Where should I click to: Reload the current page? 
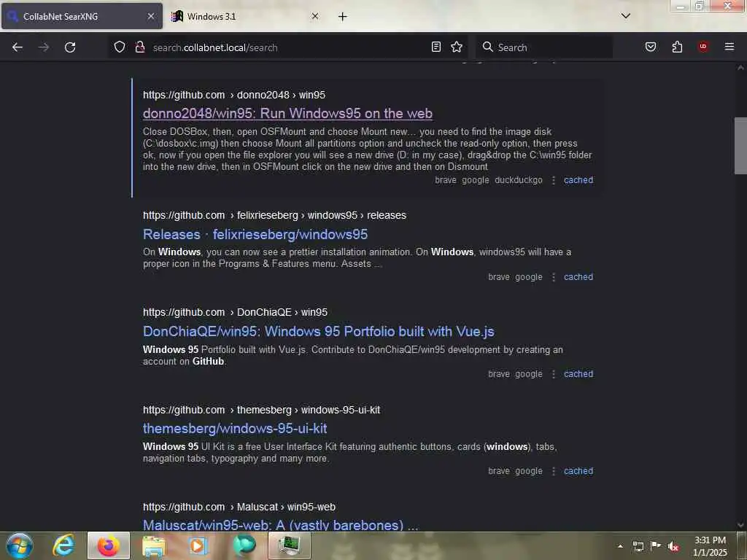(70, 47)
